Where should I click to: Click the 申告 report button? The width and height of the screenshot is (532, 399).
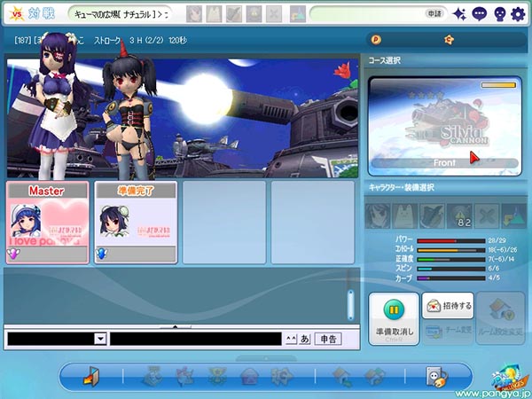click(x=328, y=339)
